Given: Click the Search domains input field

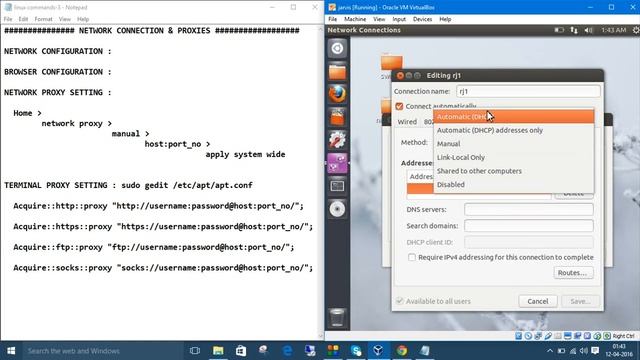Looking at the screenshot, I should (529, 226).
